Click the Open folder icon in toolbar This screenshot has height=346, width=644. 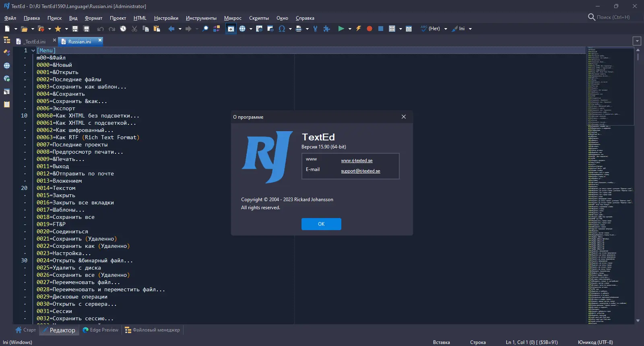click(x=24, y=29)
